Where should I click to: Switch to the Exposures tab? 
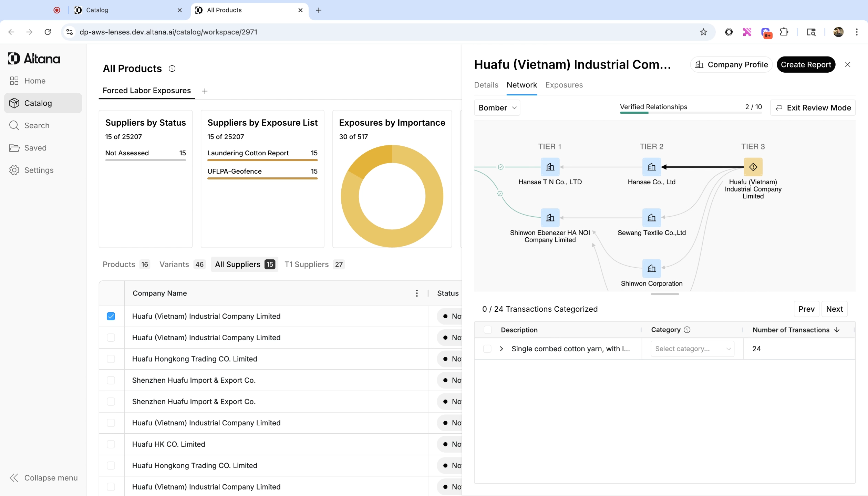pos(564,85)
